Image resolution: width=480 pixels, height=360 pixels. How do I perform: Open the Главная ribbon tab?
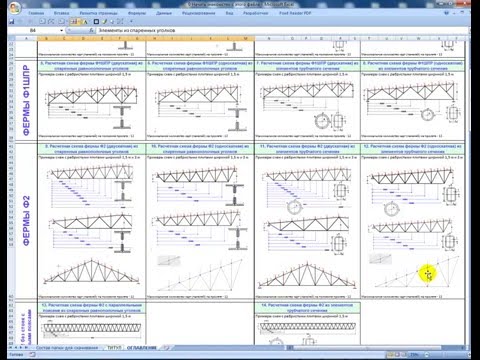(x=36, y=13)
